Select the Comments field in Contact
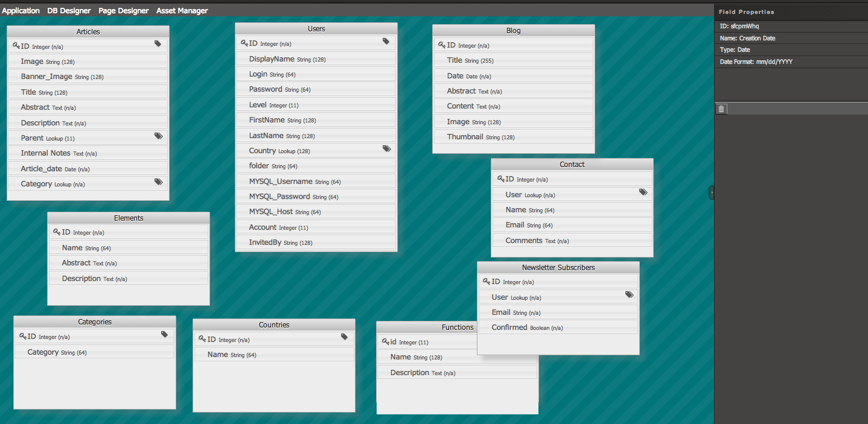 [572, 241]
